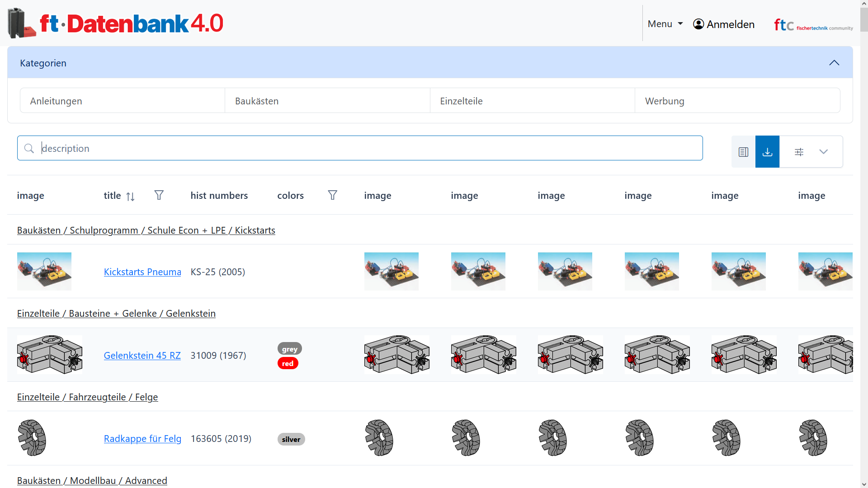Click the first Radkappe wheel thumbnail
The height and width of the screenshot is (488, 868).
click(32, 438)
